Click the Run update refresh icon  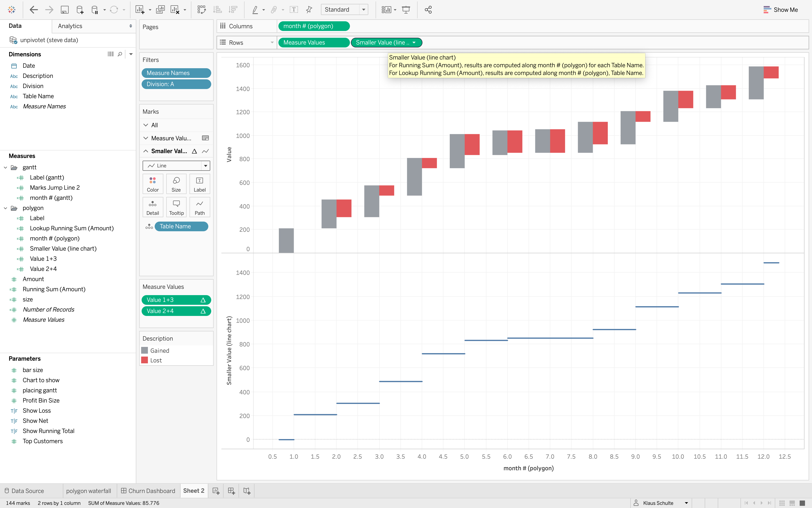(x=114, y=10)
